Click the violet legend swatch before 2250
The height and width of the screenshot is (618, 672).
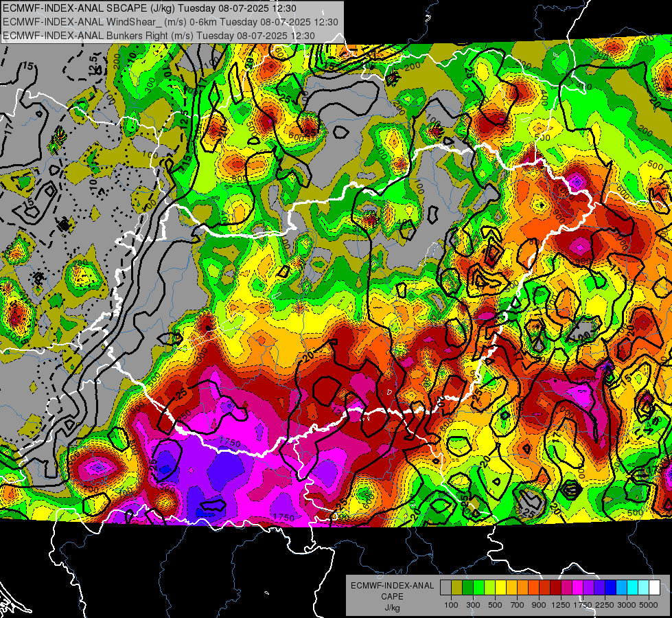coord(599,588)
